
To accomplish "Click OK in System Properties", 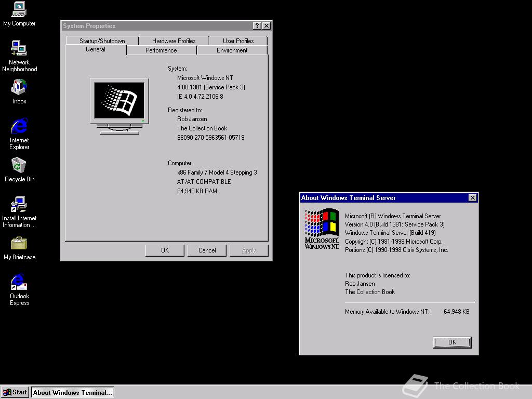I will 165,250.
